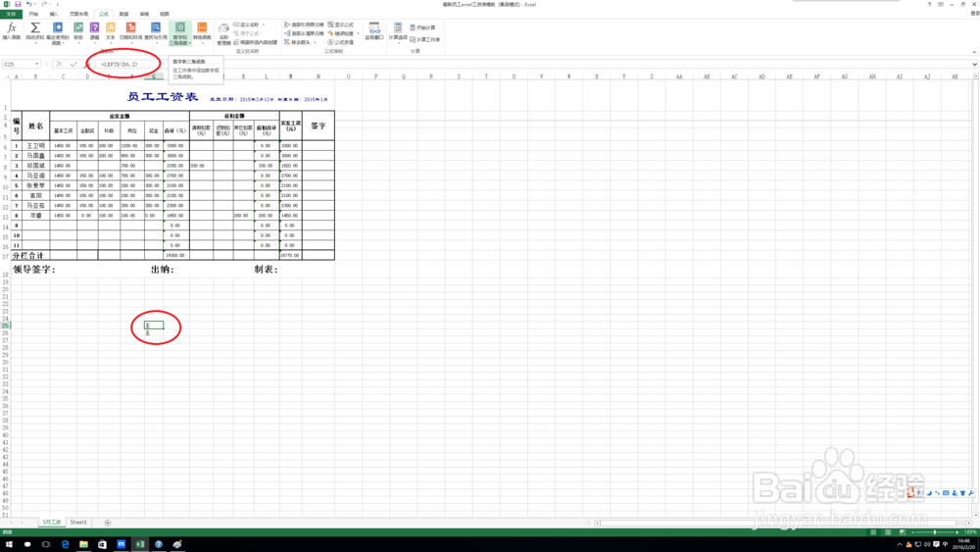Switch to the Review (审阅) ribbon tab
This screenshot has height=552, width=980.
[x=144, y=14]
